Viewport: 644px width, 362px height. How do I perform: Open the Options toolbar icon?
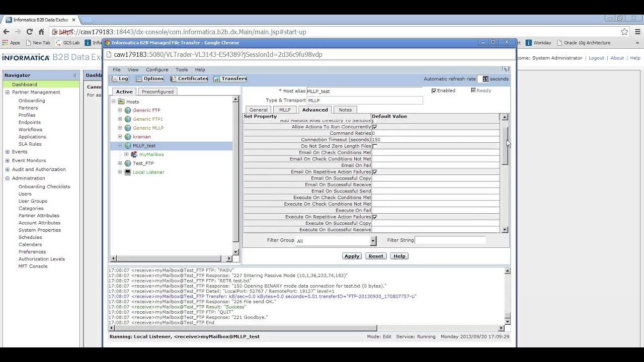pyautogui.click(x=150, y=79)
